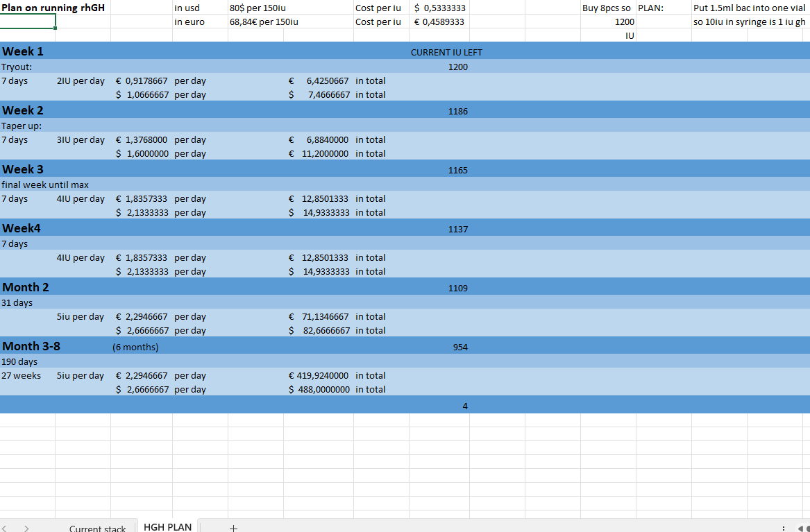This screenshot has height=532, width=810.
Task: Add a new sheet with plus icon
Action: tap(233, 528)
